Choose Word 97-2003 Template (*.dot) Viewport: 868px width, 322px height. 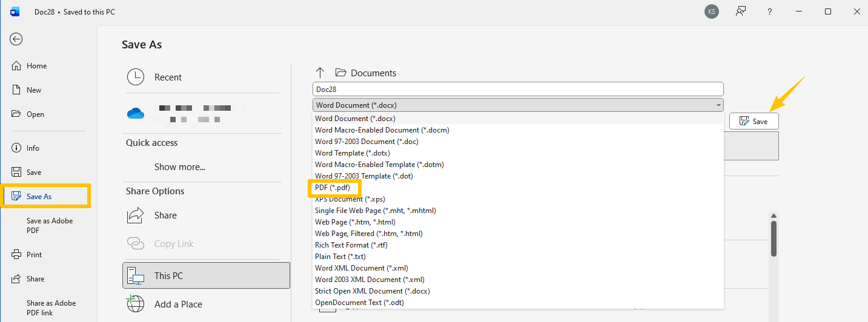click(x=518, y=176)
